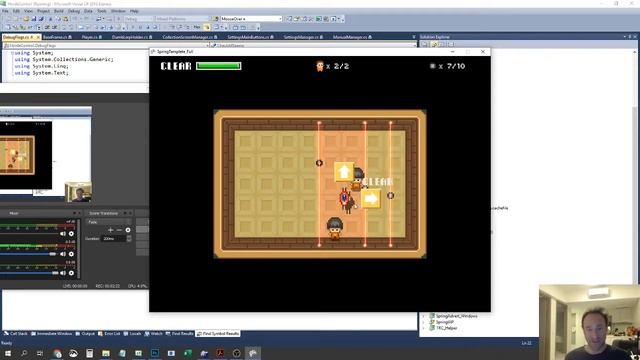The image size is (640, 360).
Task: Open settings gear of middle mixer track
Action: pos(71,254)
